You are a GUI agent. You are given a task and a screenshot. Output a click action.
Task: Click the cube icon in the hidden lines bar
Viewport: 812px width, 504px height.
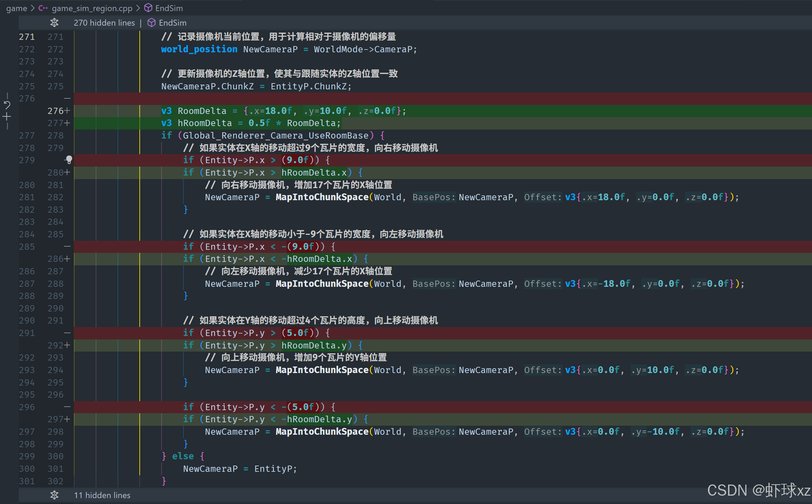152,23
